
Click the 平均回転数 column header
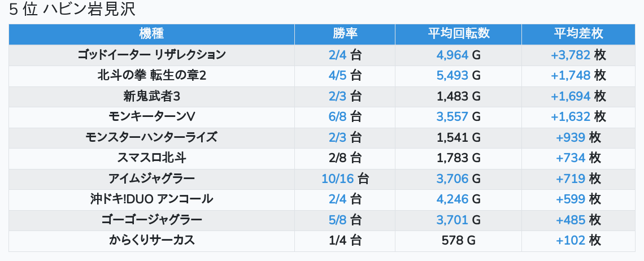point(458,34)
